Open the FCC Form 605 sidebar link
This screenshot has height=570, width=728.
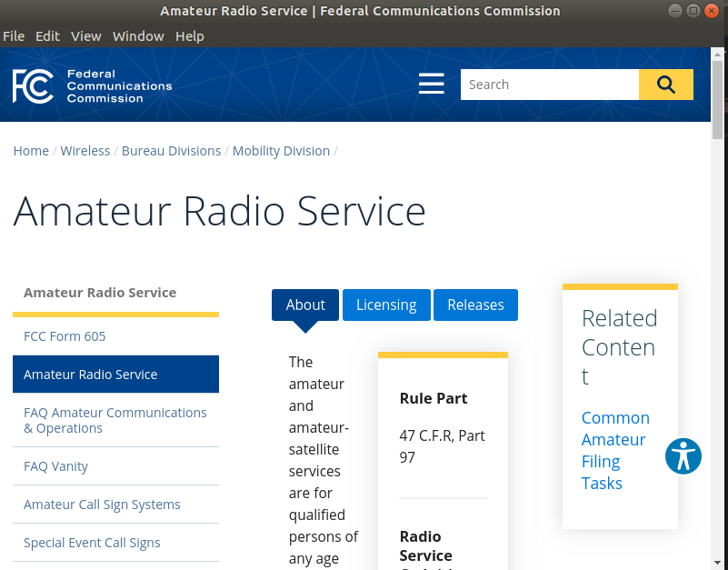(65, 336)
